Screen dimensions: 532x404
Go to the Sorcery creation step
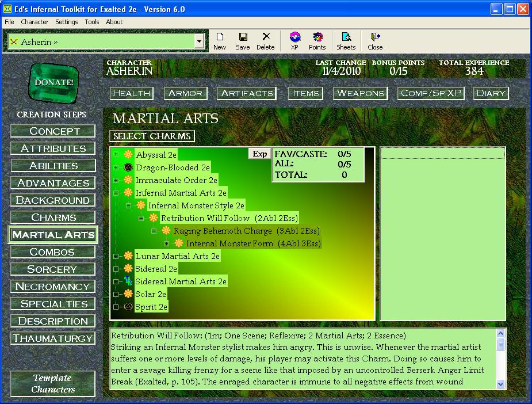(x=53, y=269)
